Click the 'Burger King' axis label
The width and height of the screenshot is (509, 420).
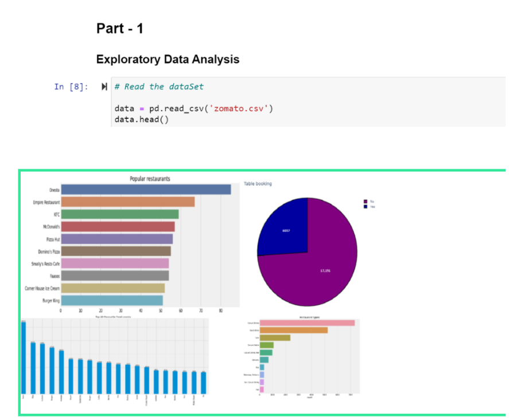coord(51,301)
